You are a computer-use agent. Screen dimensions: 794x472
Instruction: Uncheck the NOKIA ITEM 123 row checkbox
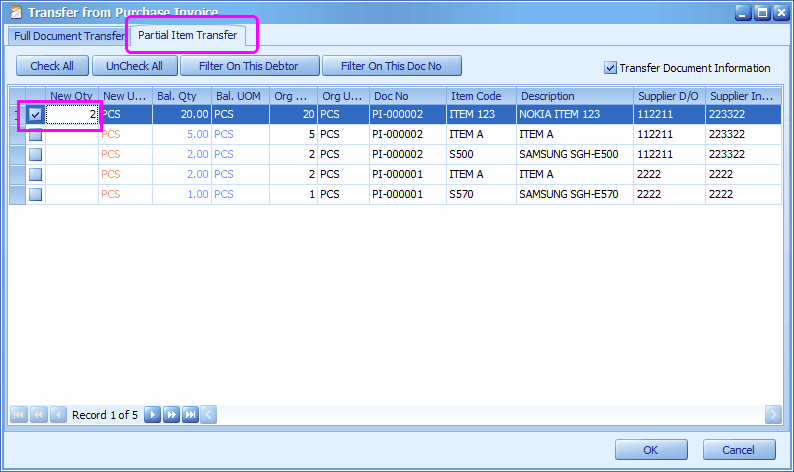(x=35, y=115)
